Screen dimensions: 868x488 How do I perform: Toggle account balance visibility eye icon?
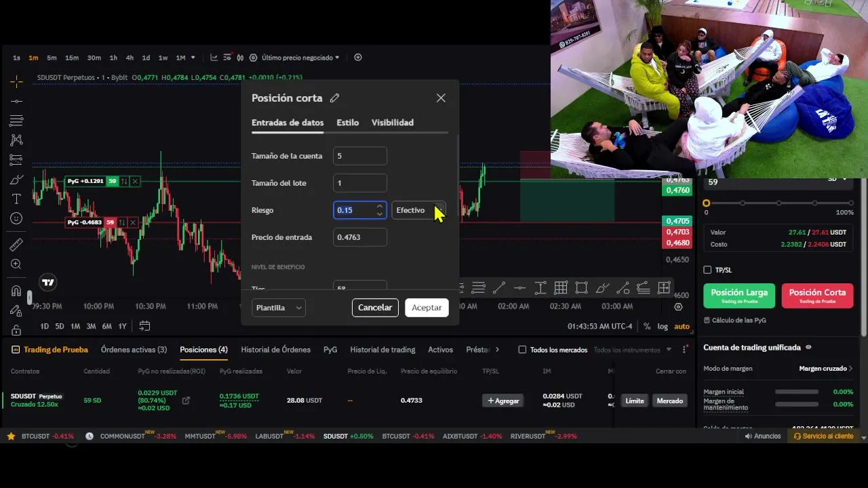(x=808, y=347)
